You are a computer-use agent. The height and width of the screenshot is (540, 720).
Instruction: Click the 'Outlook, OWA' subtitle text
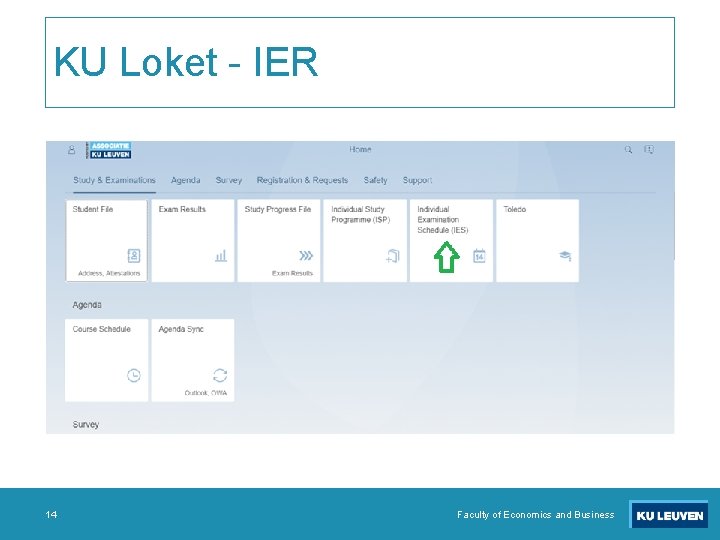pos(206,393)
